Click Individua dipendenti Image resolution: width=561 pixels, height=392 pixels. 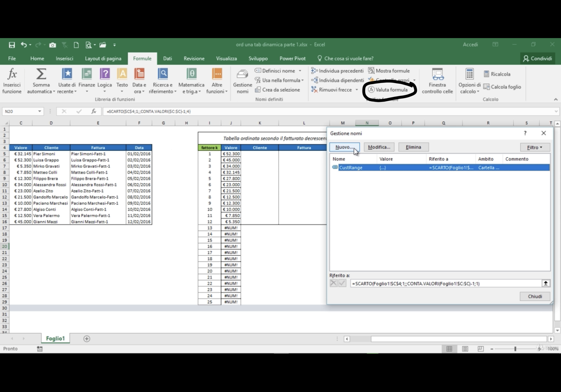337,80
